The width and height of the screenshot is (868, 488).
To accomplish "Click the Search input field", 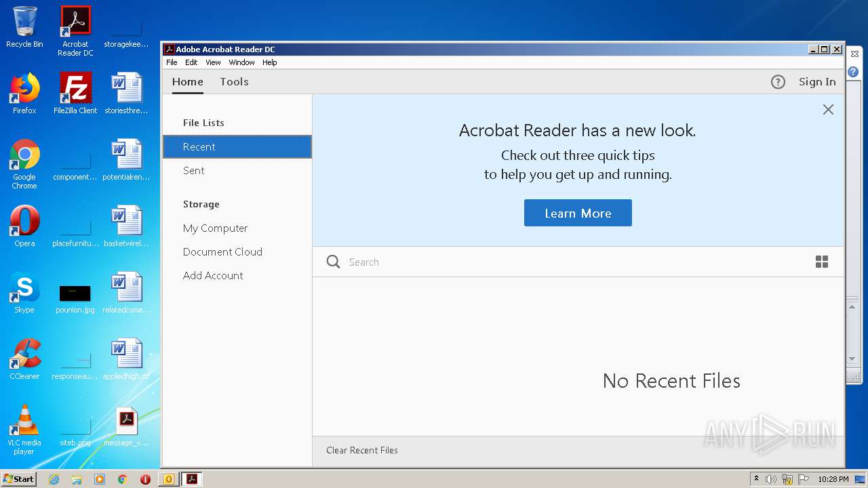I will 576,262.
